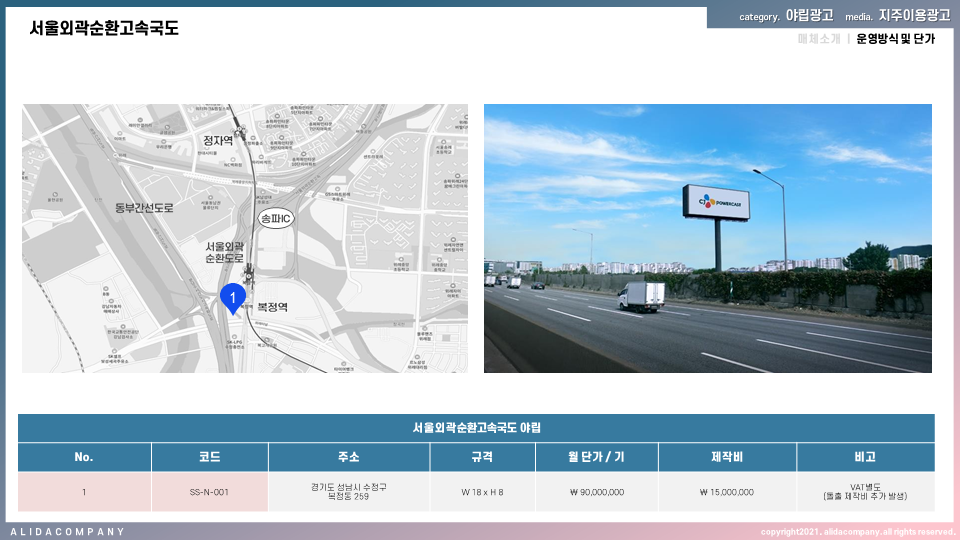
Task: Click the 송파IC oval label on map
Action: tap(275, 218)
